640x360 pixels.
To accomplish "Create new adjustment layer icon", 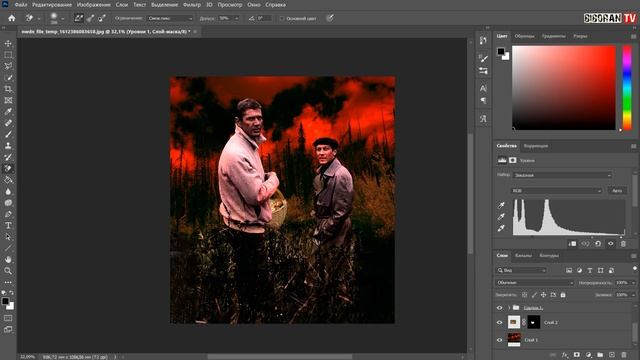I will pyautogui.click(x=589, y=355).
